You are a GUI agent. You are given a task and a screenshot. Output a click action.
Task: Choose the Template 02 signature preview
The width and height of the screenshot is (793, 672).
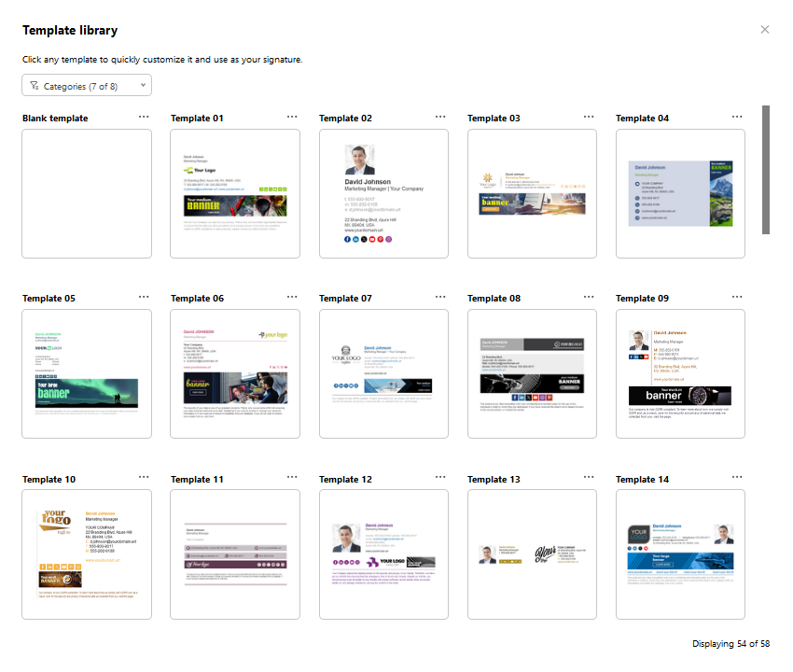[x=383, y=193]
